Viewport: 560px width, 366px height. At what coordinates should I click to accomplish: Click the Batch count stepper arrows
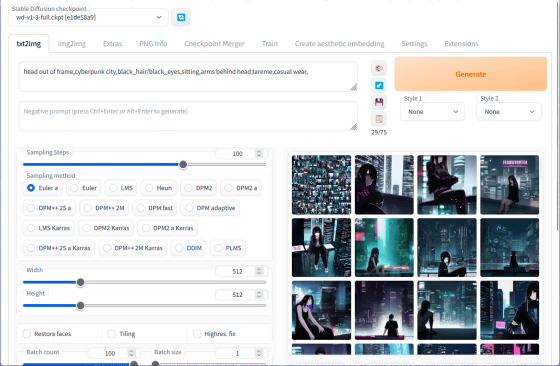coord(131,353)
